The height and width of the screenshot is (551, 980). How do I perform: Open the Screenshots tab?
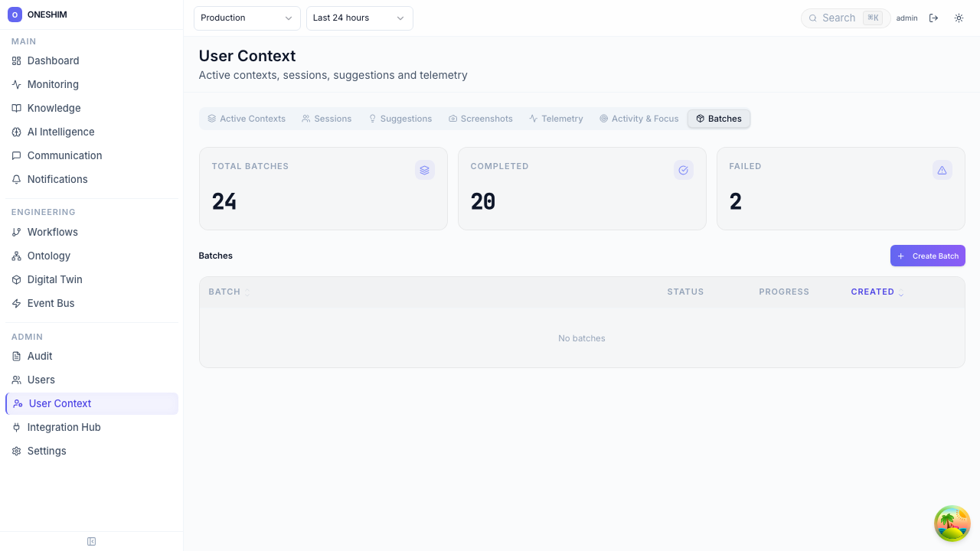tap(480, 119)
